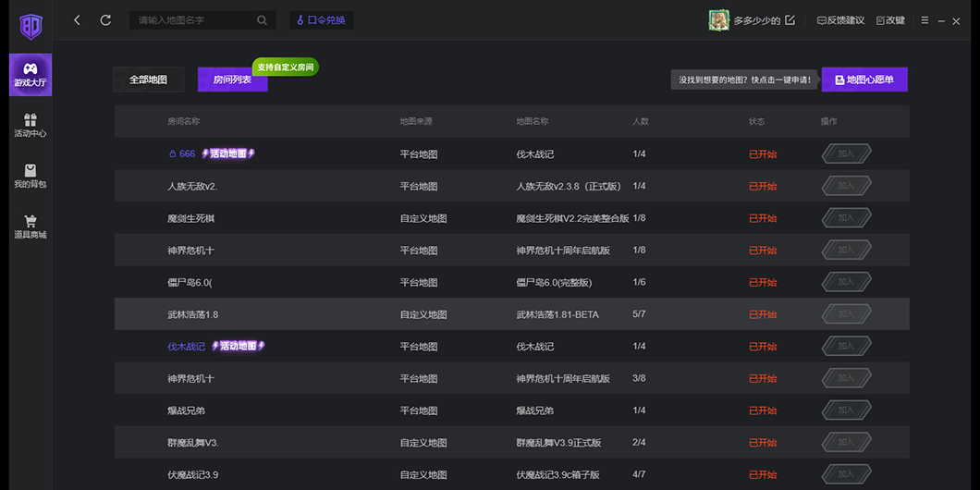Click player count 5/7 for 武林浩荡
This screenshot has height=490, width=980.
tap(639, 313)
